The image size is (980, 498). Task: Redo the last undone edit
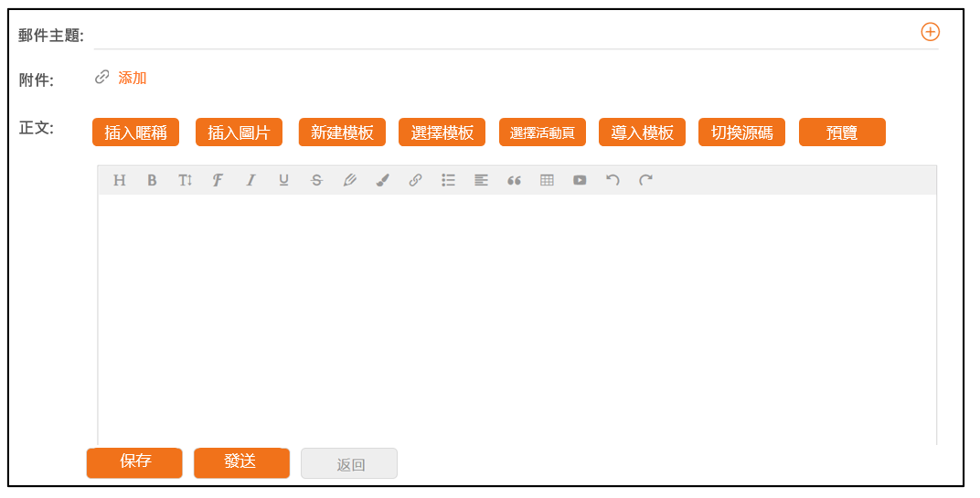(x=645, y=180)
